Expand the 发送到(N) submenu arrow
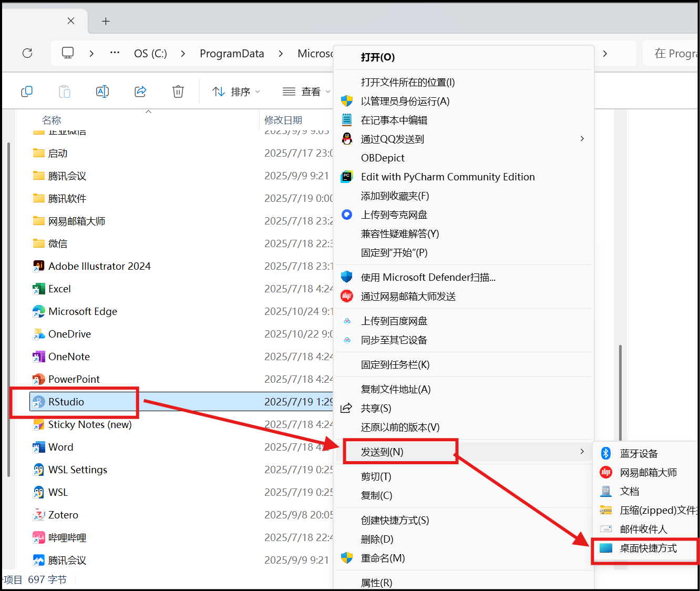The image size is (700, 591). tap(582, 452)
